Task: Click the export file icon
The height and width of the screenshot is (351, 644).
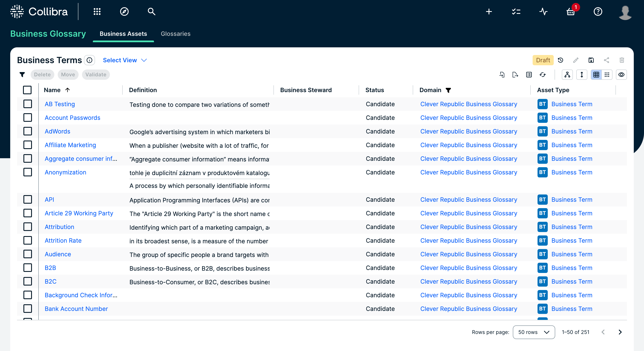Action: pyautogui.click(x=515, y=75)
